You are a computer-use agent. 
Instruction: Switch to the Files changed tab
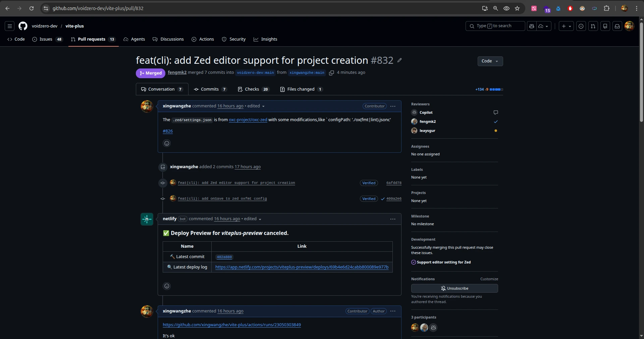(301, 89)
